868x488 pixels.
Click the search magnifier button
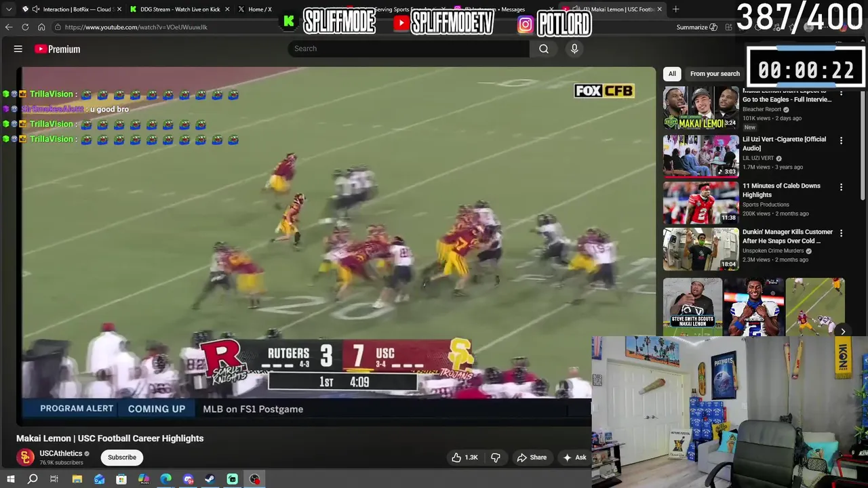pyautogui.click(x=544, y=49)
